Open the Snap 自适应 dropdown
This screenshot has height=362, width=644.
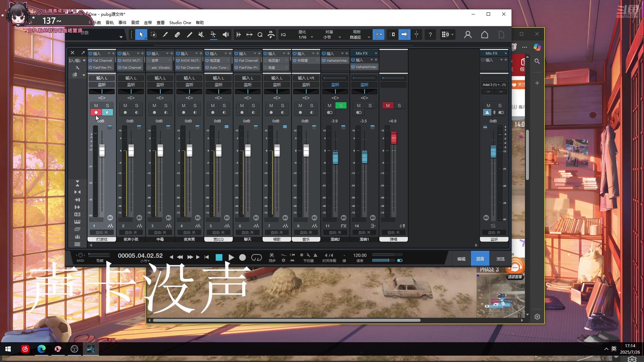tap(360, 35)
